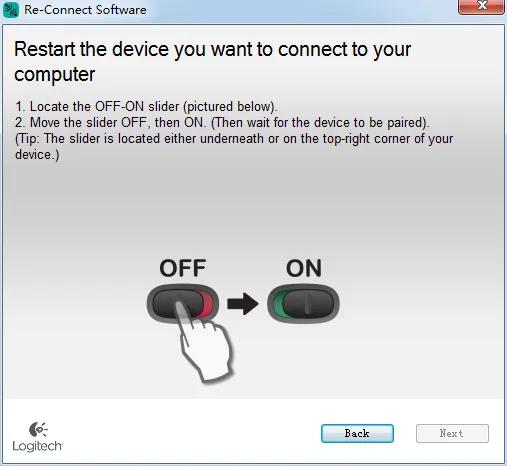Click the Logitech eye logo symbol
The image size is (507, 466).
click(x=38, y=429)
